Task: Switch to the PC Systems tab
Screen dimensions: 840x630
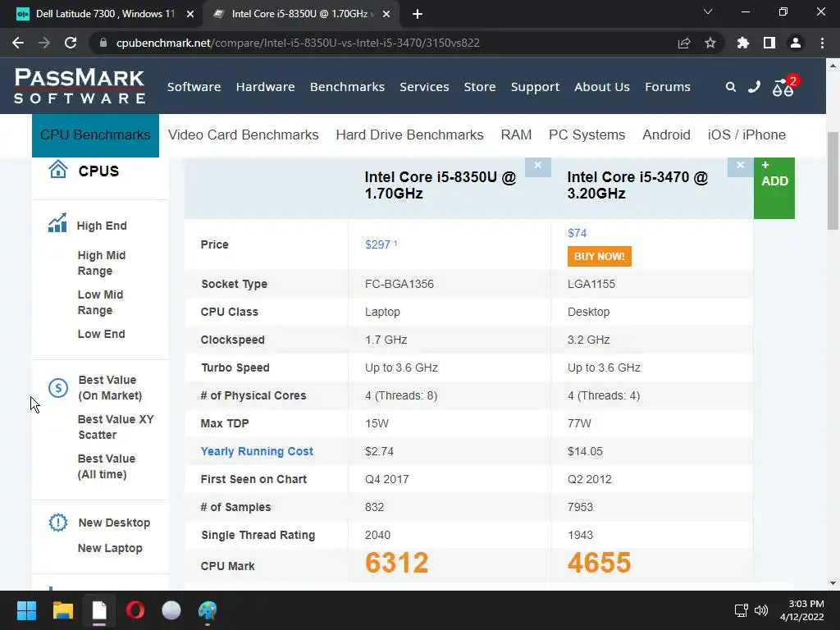Action: (587, 135)
